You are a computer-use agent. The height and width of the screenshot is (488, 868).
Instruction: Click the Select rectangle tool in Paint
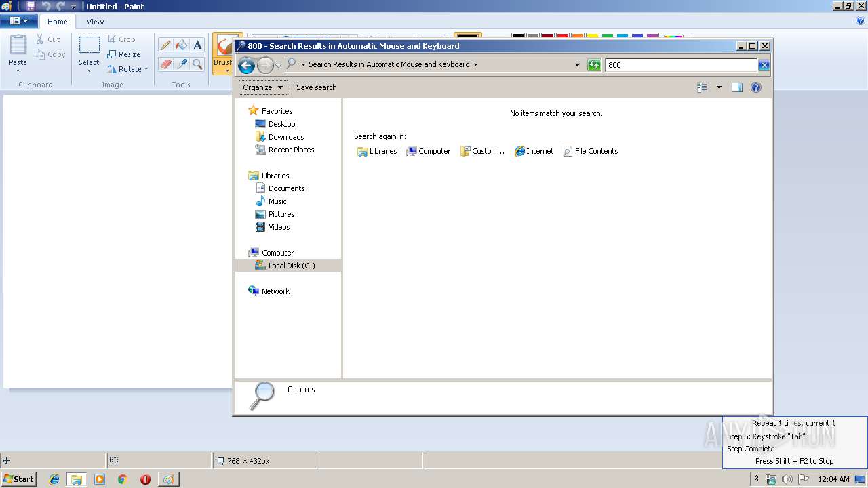[89, 45]
